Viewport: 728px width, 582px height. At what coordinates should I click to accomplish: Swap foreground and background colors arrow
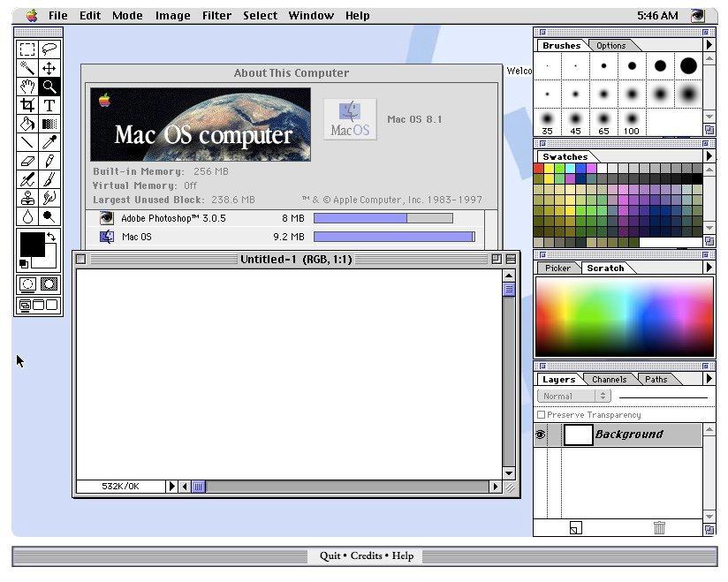(x=51, y=237)
